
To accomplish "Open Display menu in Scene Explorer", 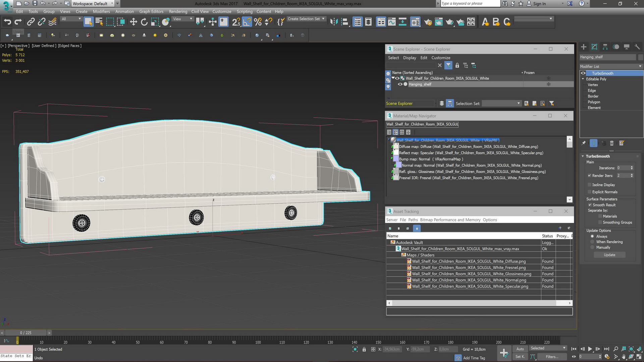I will (x=410, y=58).
